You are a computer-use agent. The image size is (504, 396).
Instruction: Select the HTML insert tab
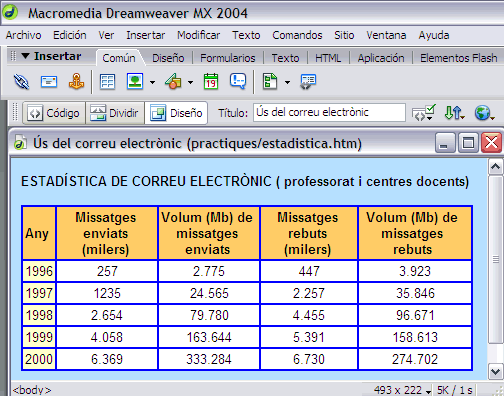(328, 58)
